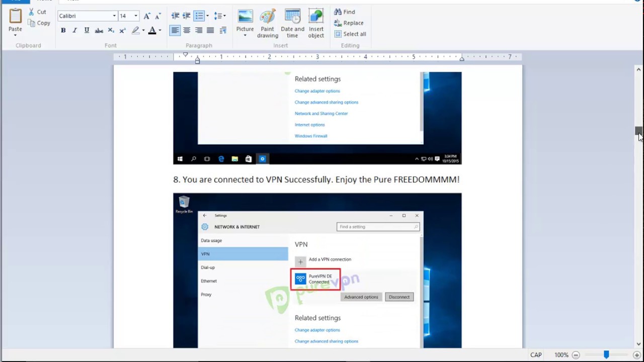Expand the font color arrow

pos(160,31)
